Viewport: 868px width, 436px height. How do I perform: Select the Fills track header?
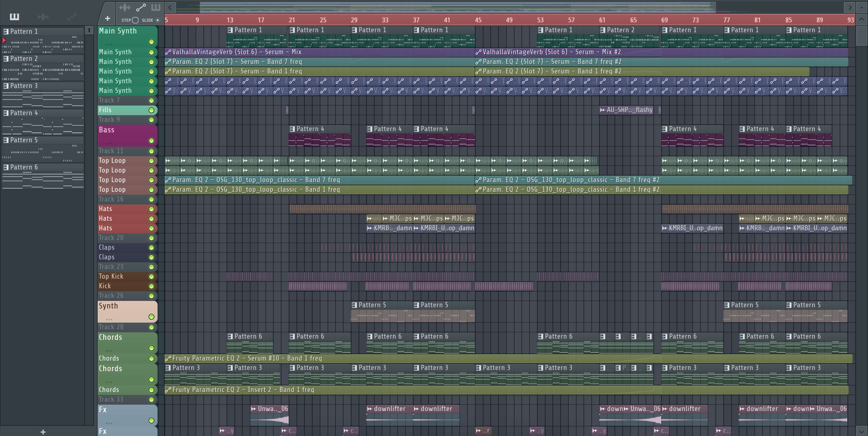127,110
